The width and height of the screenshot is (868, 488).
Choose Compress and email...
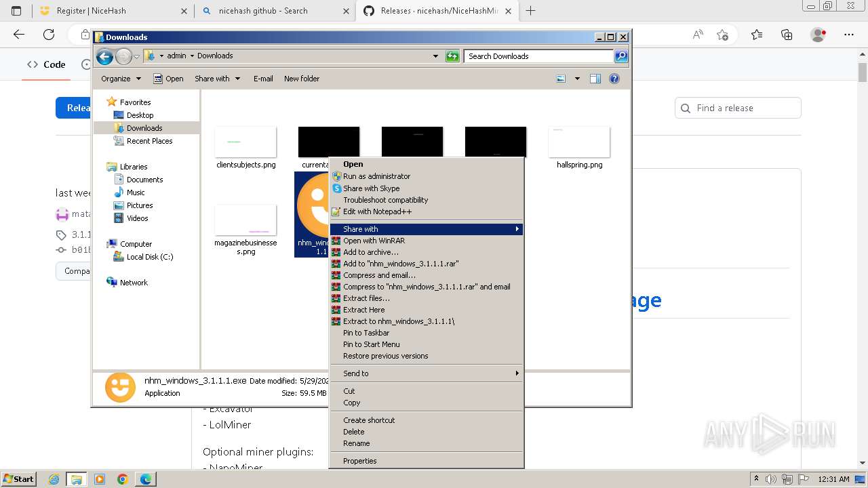click(427, 275)
